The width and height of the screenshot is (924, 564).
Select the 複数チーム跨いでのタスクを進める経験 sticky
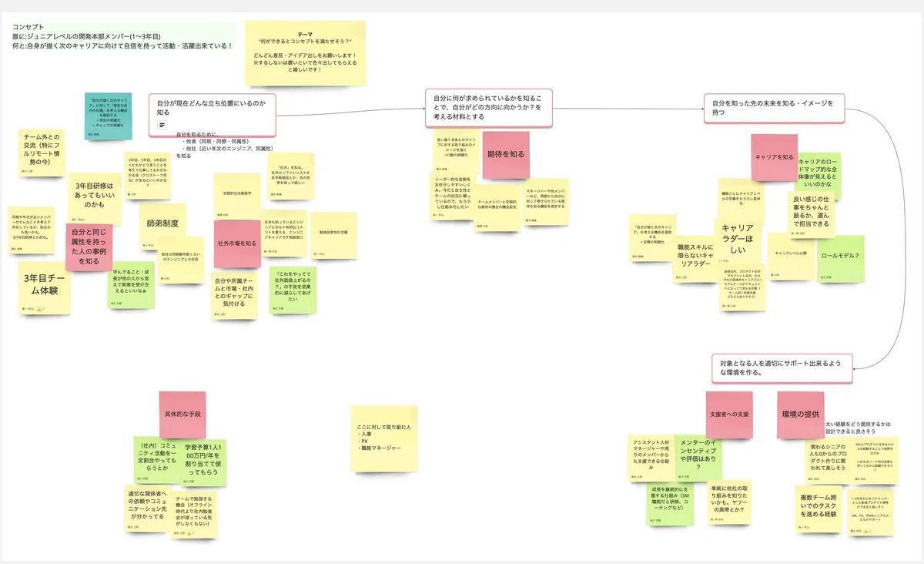click(x=819, y=509)
